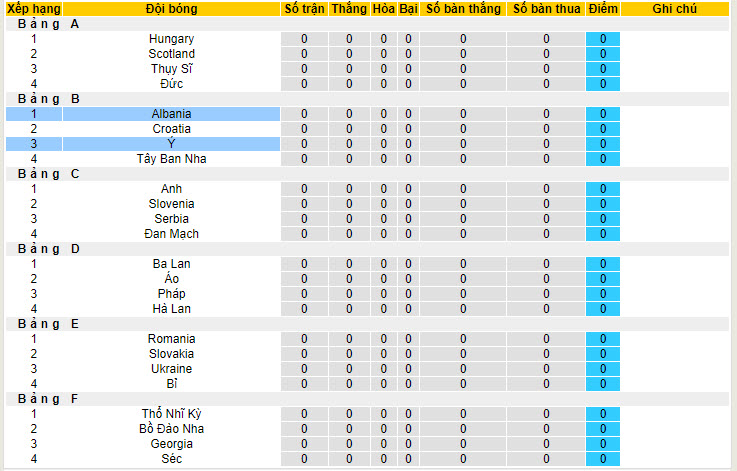This screenshot has height=471, width=737.
Task: Select the Đội bóng column header
Action: point(171,9)
